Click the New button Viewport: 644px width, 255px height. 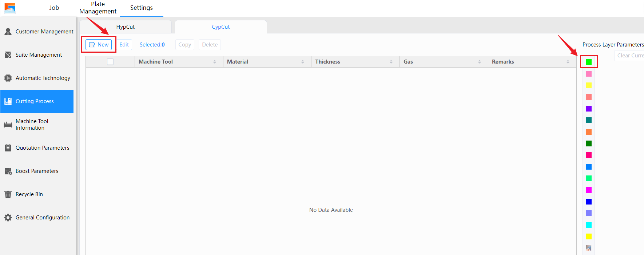99,45
